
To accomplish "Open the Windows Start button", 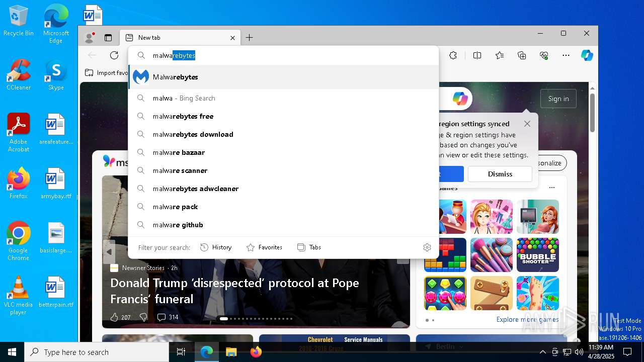I will 12,352.
